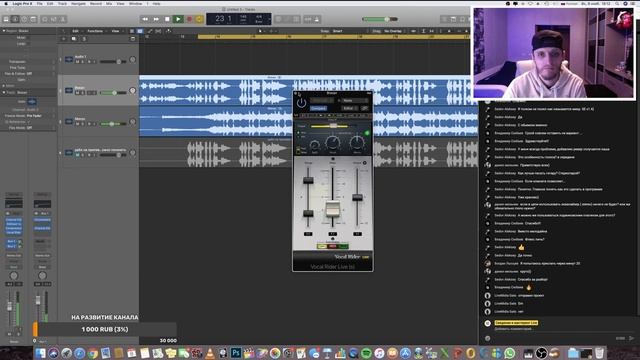Stop the transport
The height and width of the screenshot is (360, 640).
(x=167, y=19)
